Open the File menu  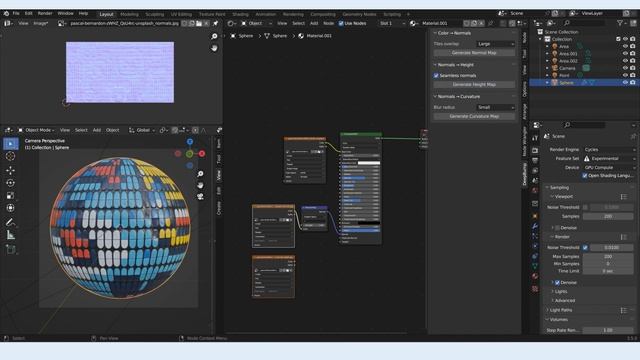point(16,13)
